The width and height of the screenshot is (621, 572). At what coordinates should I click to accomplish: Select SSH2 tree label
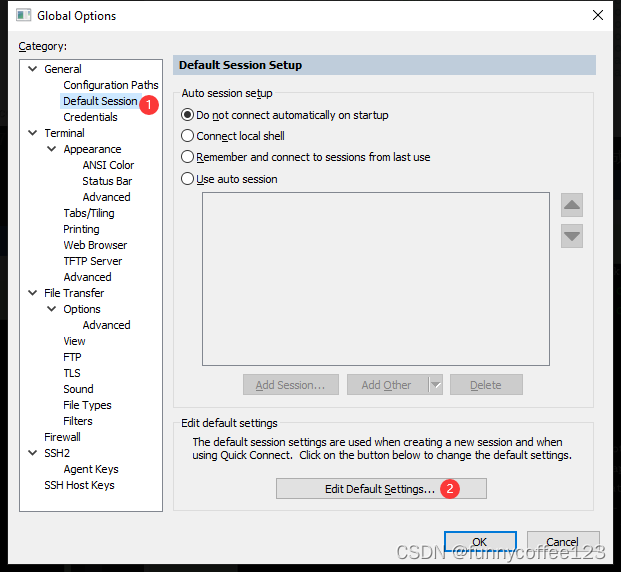[x=57, y=453]
